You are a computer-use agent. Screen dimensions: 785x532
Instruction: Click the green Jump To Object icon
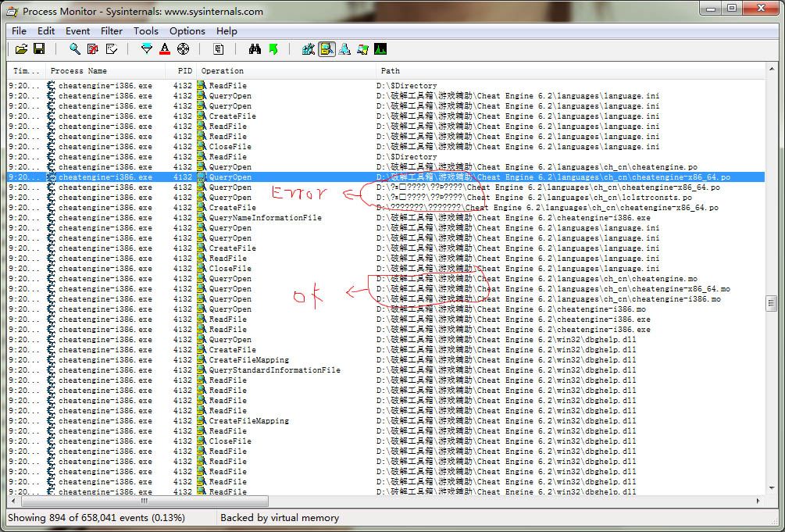pos(273,49)
